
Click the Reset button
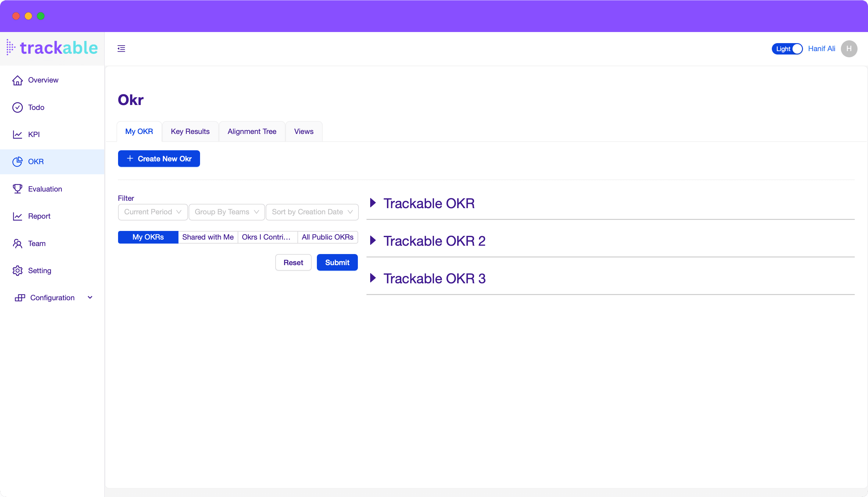[x=293, y=262]
